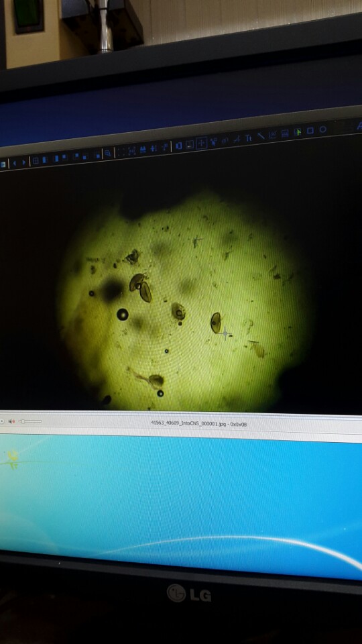Click the dark round bubble in the image
The width and height of the screenshot is (362, 644).
tap(122, 315)
